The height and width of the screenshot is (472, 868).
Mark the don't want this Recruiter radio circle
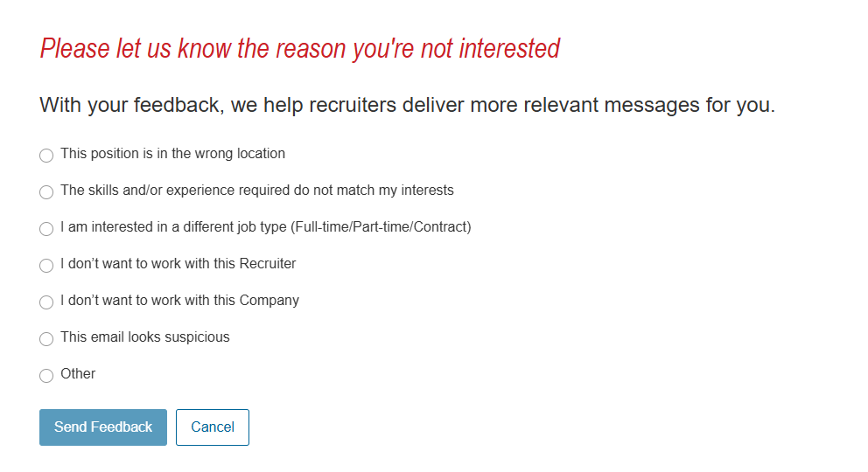46,266
